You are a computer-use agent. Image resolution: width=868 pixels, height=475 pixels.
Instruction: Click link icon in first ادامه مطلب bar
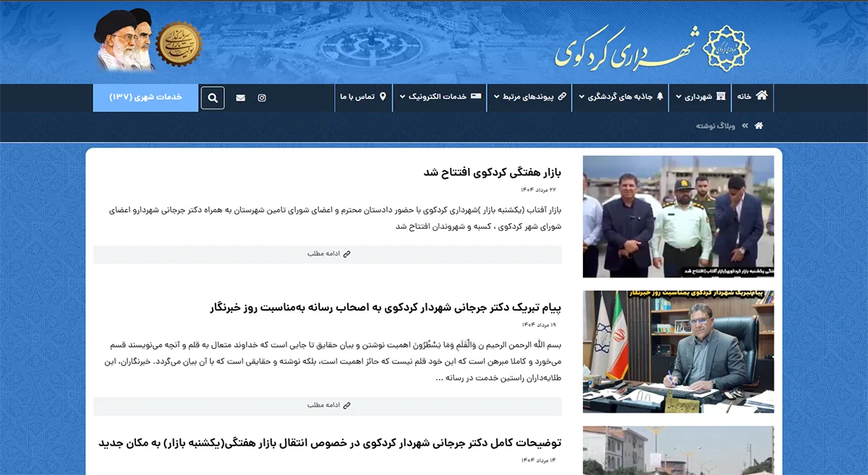click(x=347, y=254)
